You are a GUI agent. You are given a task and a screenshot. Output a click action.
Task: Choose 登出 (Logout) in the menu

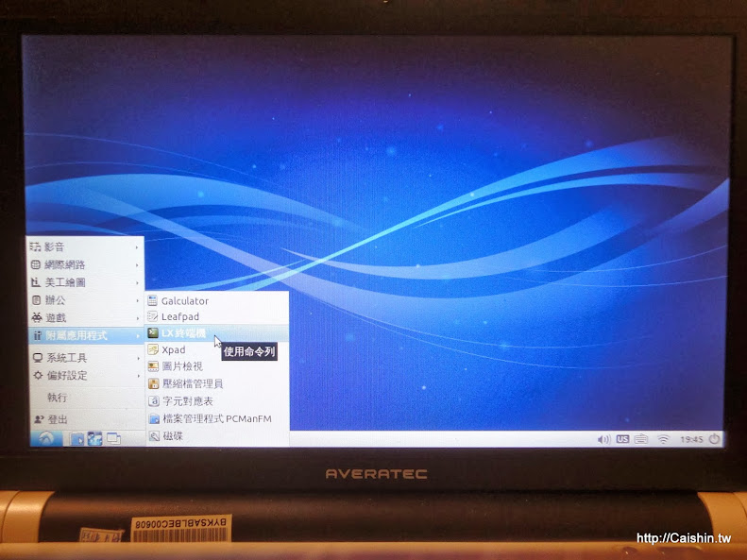[86, 419]
